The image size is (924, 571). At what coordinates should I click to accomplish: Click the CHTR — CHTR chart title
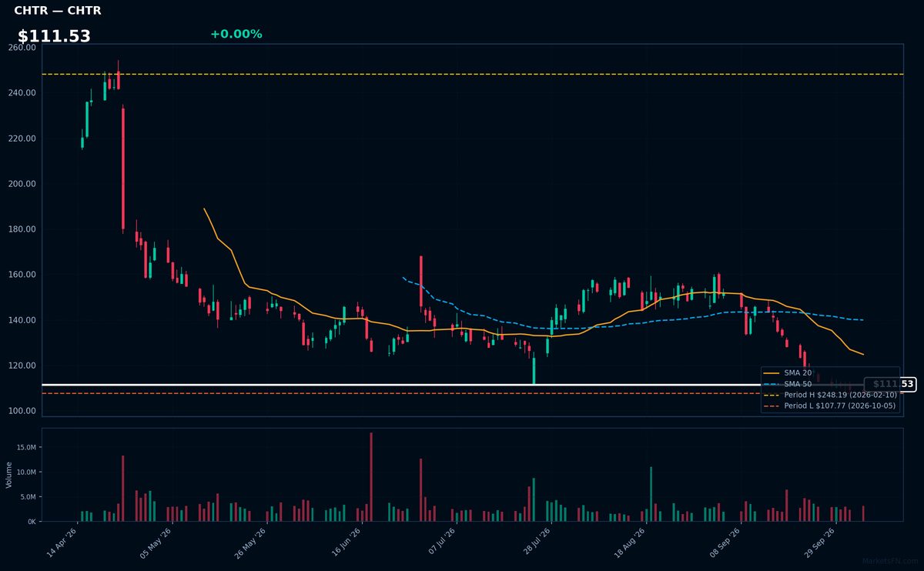coord(58,11)
